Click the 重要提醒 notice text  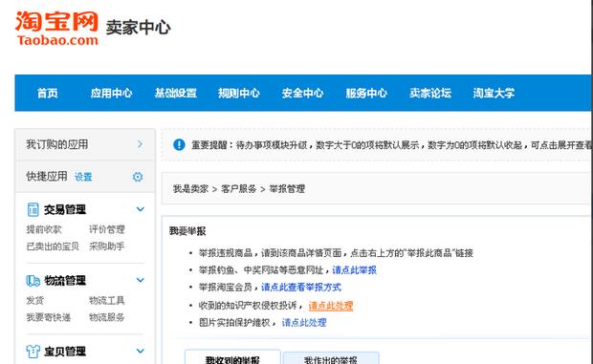[x=392, y=145]
